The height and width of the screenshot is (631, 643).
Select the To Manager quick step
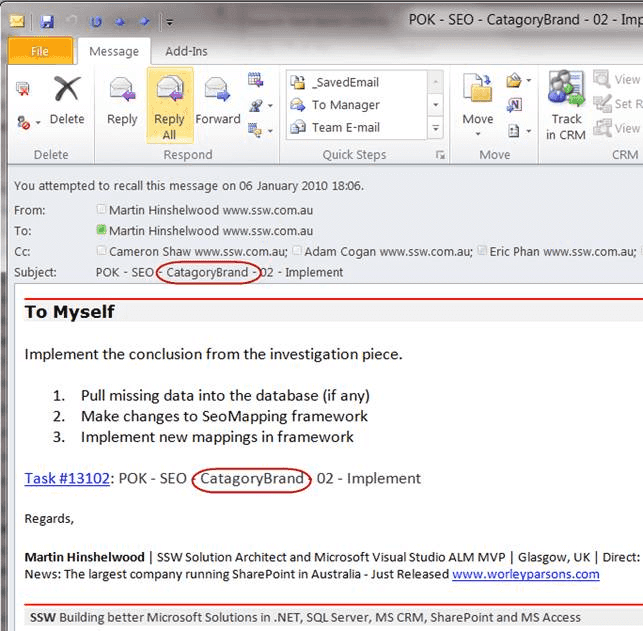pyautogui.click(x=345, y=105)
